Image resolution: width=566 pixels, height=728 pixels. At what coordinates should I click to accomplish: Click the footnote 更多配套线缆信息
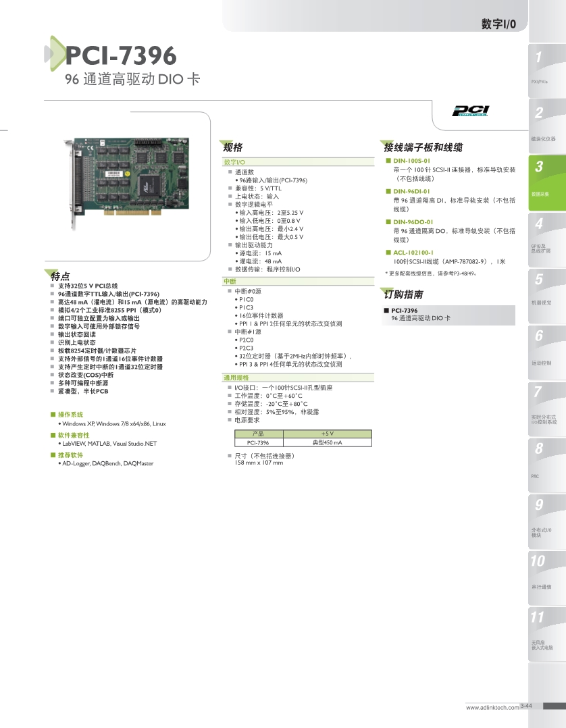click(x=433, y=274)
